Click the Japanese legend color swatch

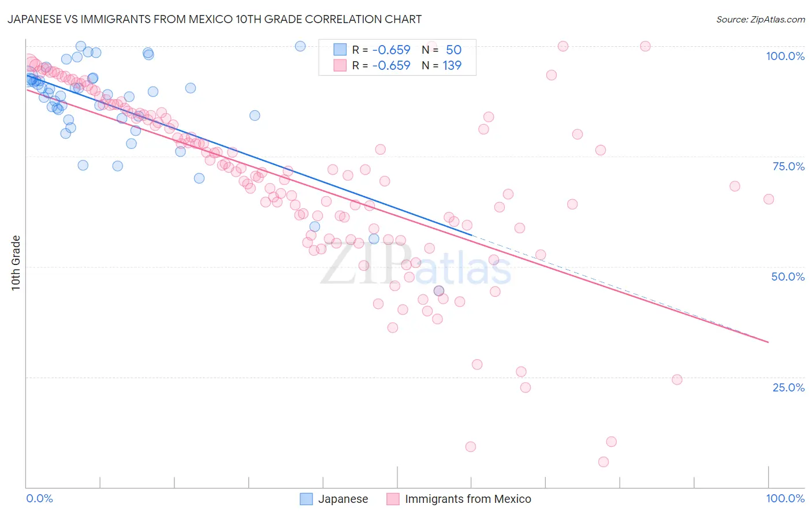coord(306,499)
